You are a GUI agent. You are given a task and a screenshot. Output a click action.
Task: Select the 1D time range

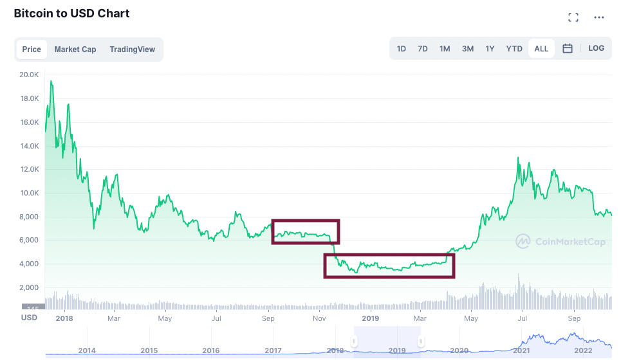(401, 49)
